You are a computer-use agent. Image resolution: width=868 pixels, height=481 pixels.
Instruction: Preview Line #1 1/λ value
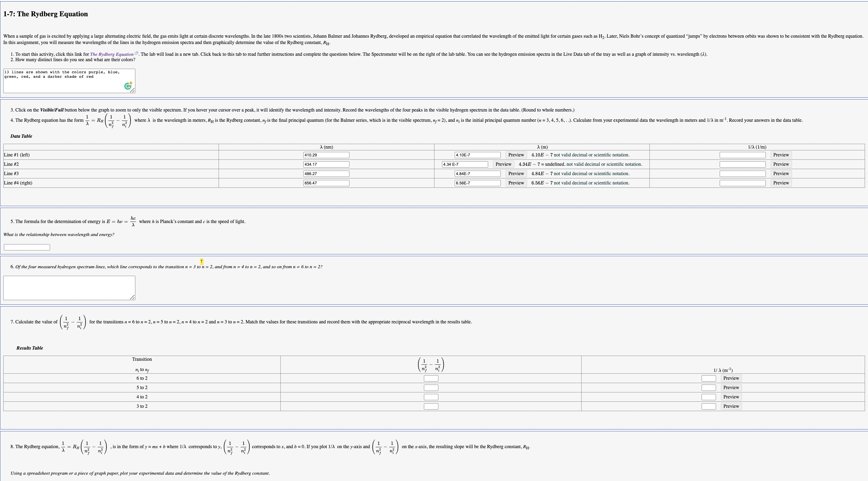(x=781, y=155)
